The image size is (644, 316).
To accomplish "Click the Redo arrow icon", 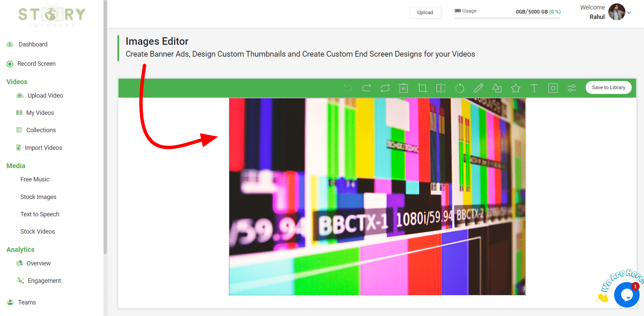I will tap(366, 88).
